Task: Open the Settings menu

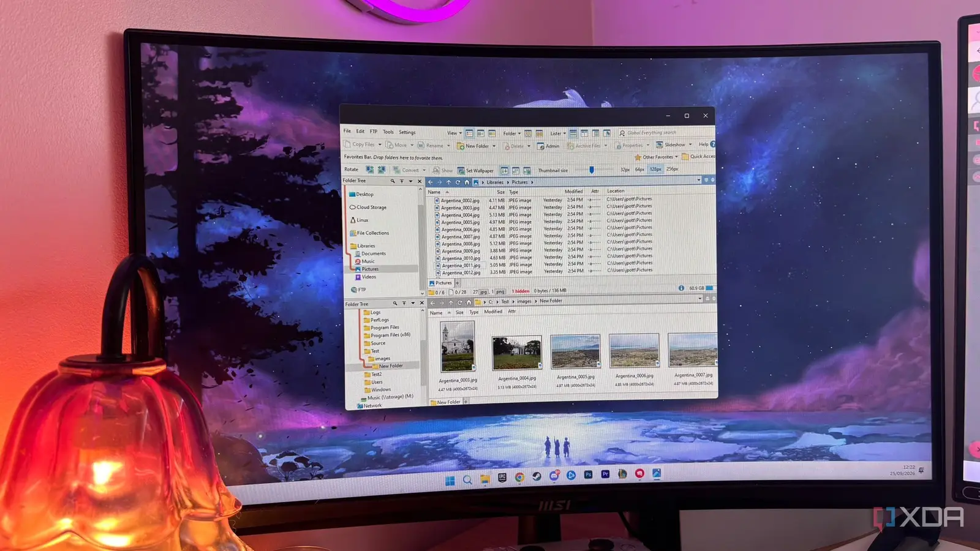Action: 407,132
